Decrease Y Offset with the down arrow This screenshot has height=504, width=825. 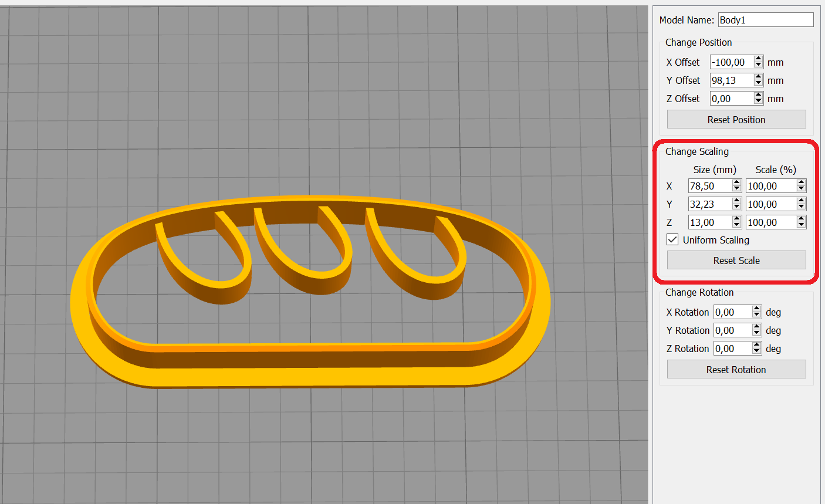[x=759, y=84]
